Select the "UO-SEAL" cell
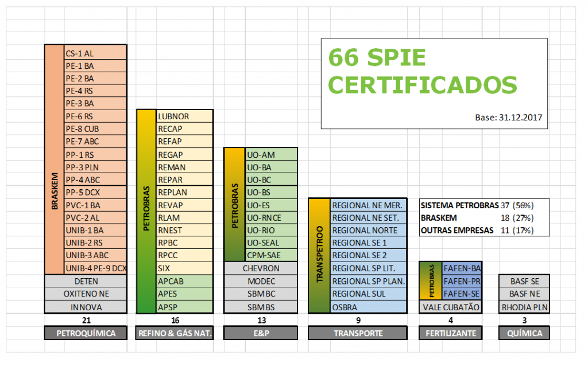Screen dimensions: 588x378 click(x=271, y=243)
